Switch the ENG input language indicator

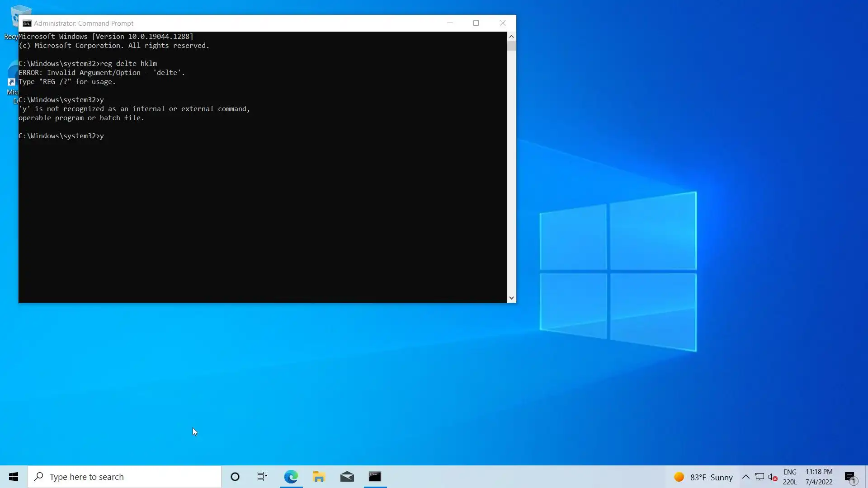[790, 477]
